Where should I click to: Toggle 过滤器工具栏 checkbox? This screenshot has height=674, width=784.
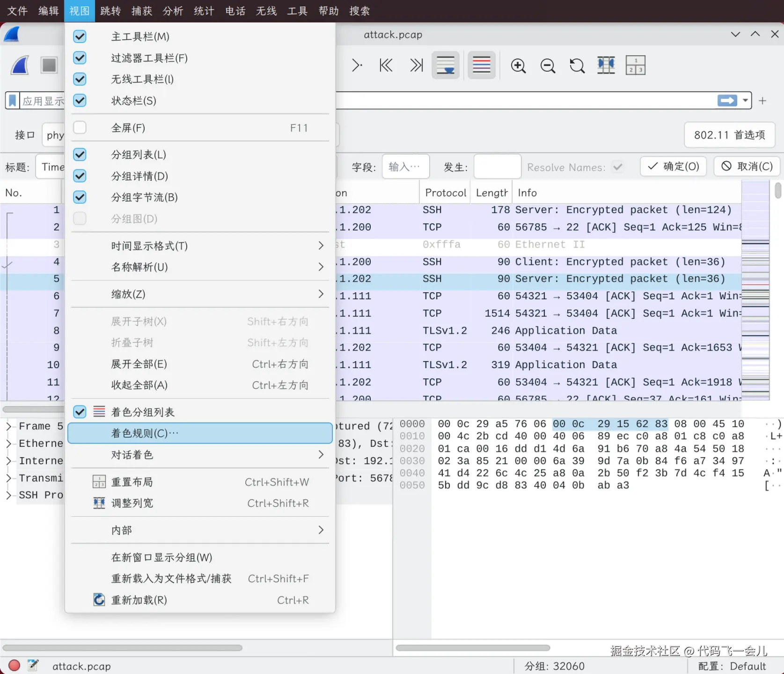coord(80,58)
